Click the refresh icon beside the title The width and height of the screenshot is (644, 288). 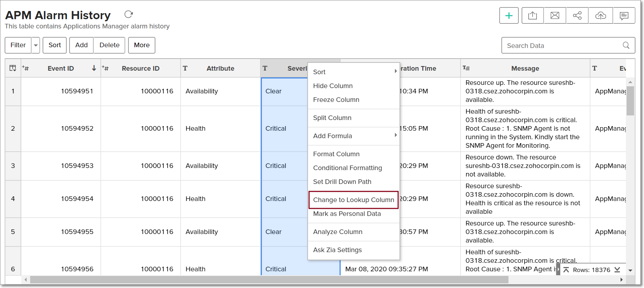[x=128, y=15]
